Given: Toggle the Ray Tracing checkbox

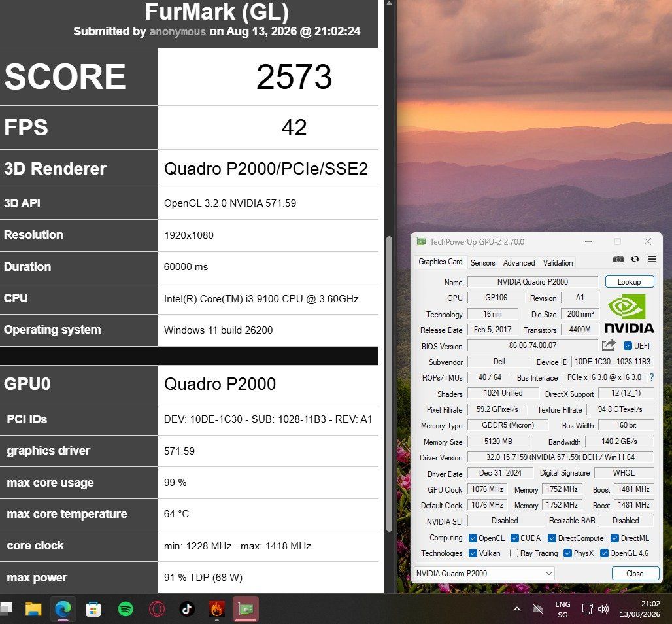Looking at the screenshot, I should (514, 553).
